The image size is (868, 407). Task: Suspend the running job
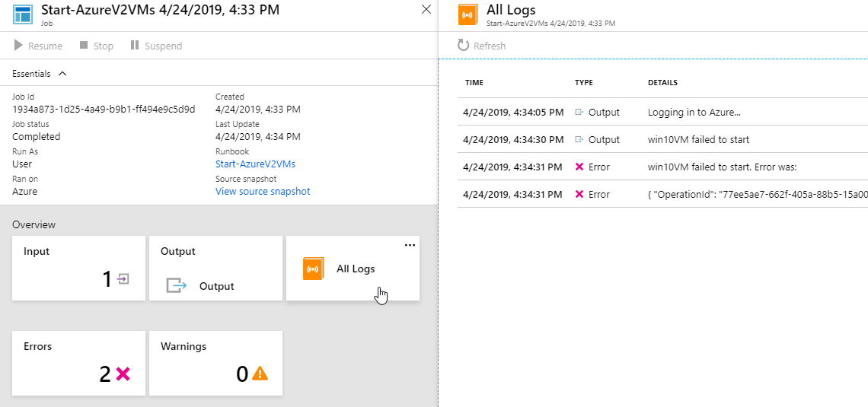156,46
